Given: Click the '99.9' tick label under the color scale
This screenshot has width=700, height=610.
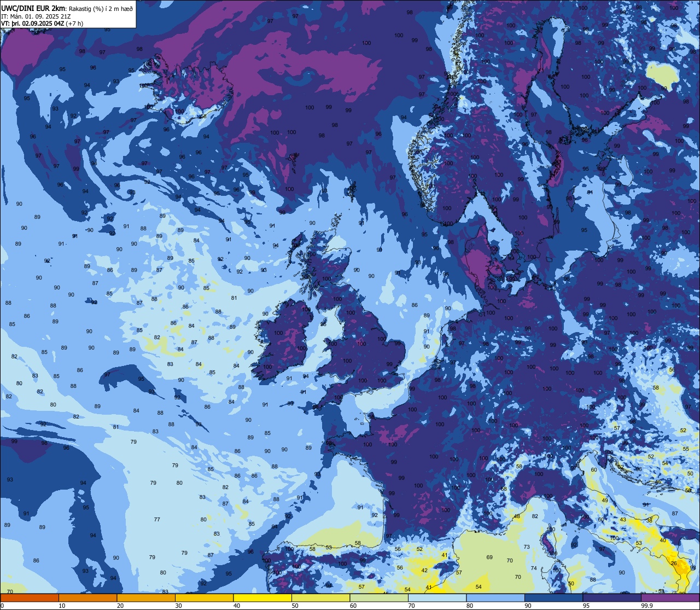Looking at the screenshot, I should click(x=647, y=606).
